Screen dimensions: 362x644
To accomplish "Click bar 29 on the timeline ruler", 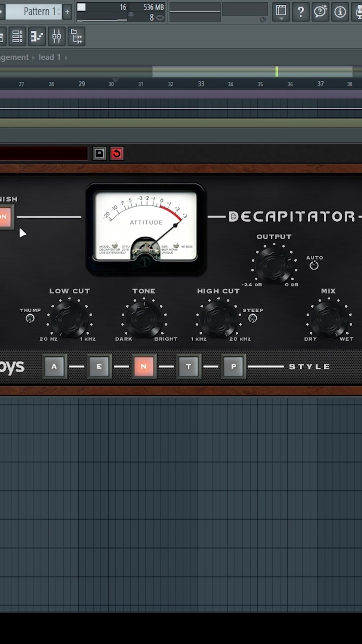I will tap(82, 84).
